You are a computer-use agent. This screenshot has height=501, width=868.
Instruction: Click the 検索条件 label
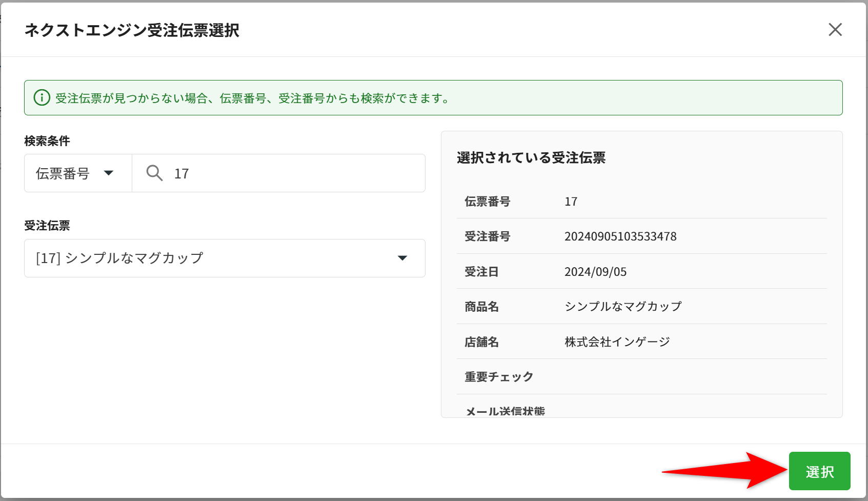[47, 141]
